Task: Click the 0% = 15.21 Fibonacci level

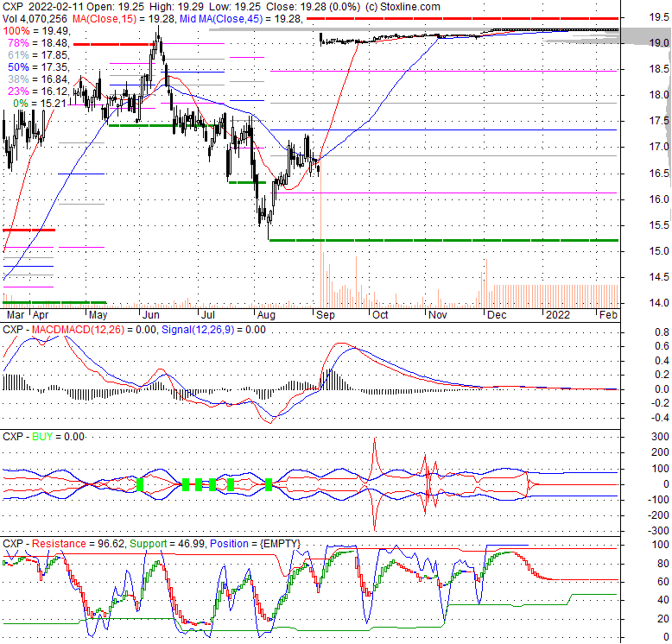Action: pos(40,104)
